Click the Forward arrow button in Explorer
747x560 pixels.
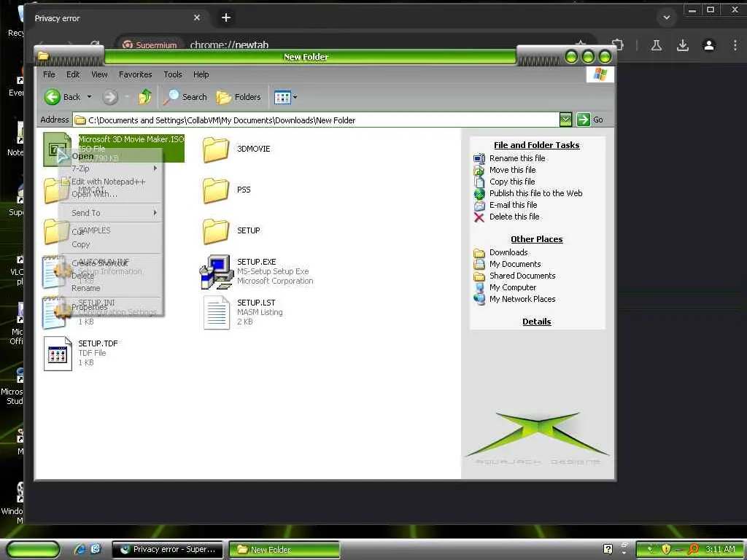click(x=110, y=97)
